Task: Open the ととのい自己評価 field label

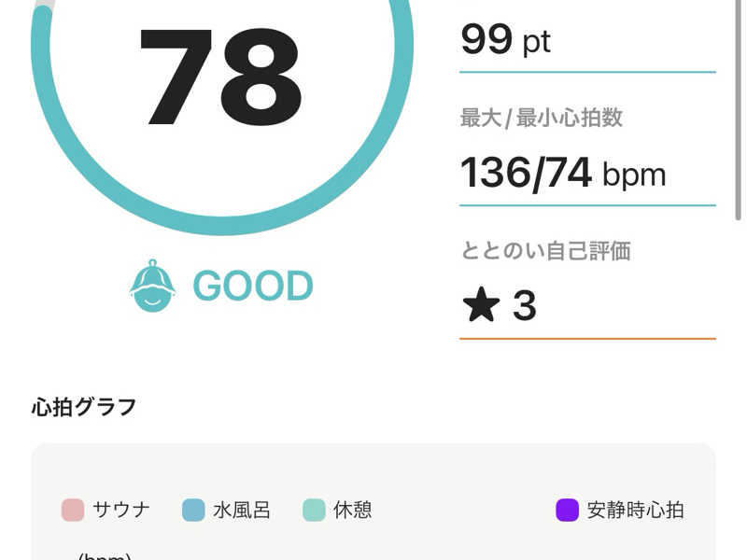Action: pos(545,250)
